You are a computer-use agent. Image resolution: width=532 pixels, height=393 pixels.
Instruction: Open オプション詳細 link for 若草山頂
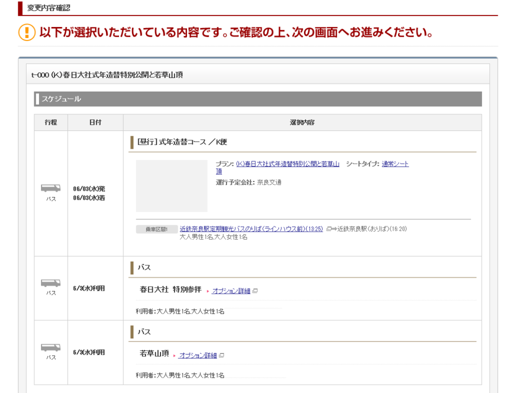coord(198,356)
